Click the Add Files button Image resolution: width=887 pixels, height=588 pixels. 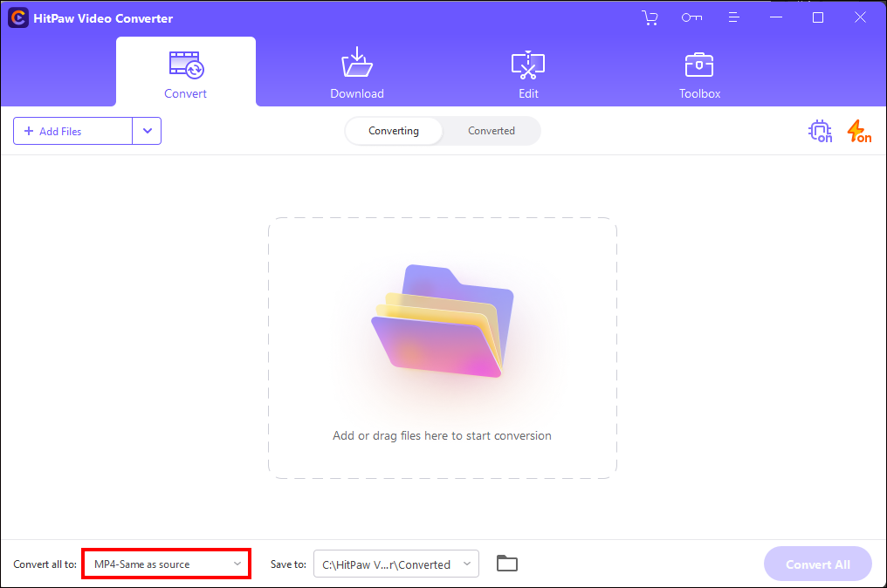tap(73, 131)
